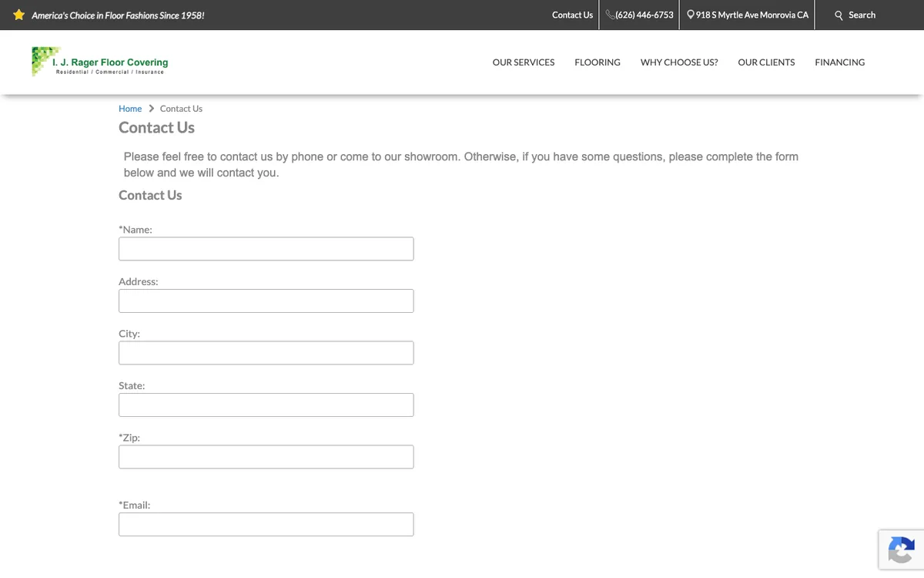Open the Our Clients menu

766,62
